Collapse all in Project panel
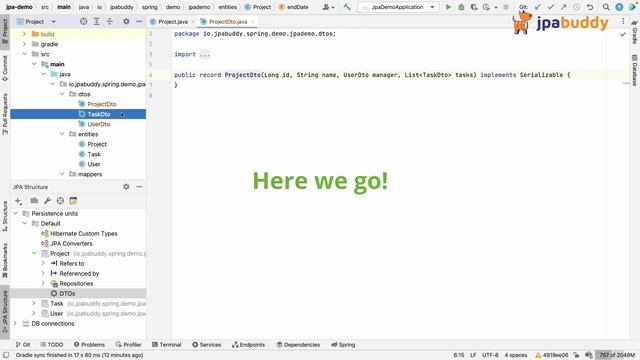Image resolution: width=640 pixels, height=360 pixels. tap(109, 21)
